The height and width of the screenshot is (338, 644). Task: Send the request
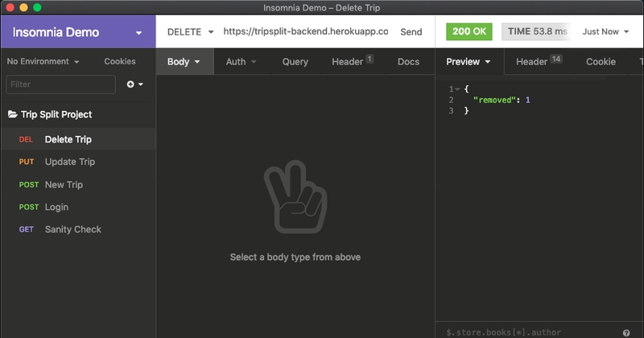pyautogui.click(x=411, y=32)
